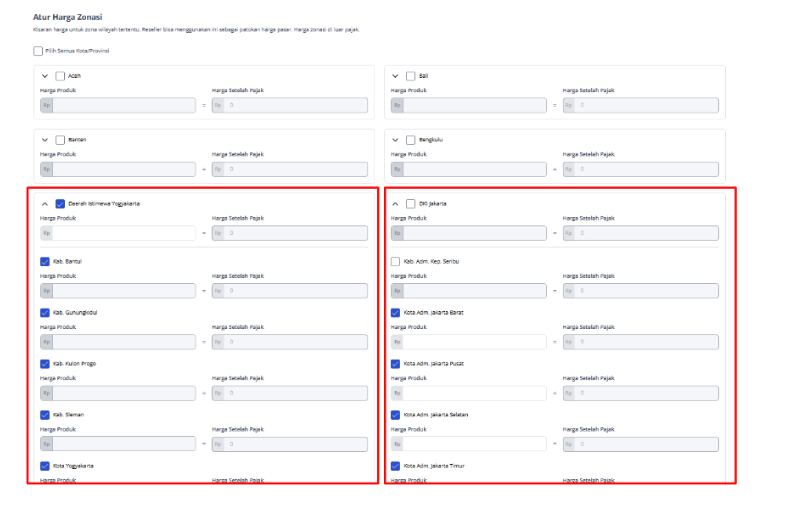Click Harga Produk field for Daerah Istimewa Yogyakarta
Screen dimensions: 788x517
[x=124, y=233]
